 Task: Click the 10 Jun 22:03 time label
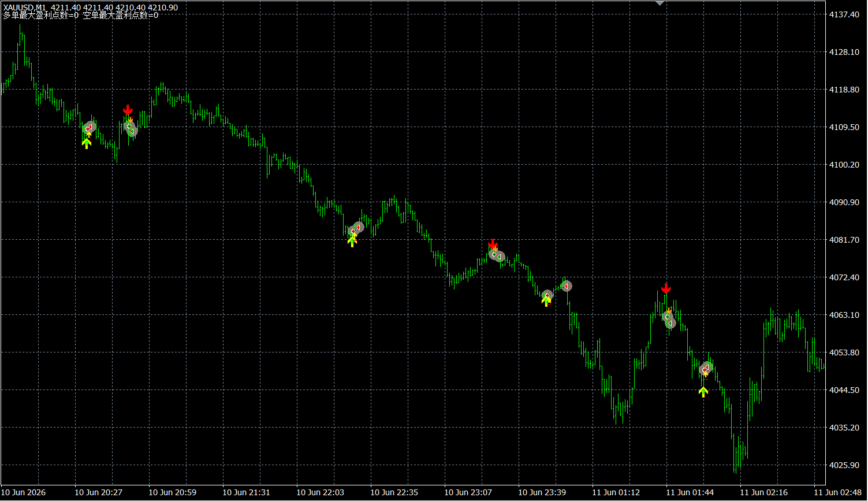pos(321,493)
